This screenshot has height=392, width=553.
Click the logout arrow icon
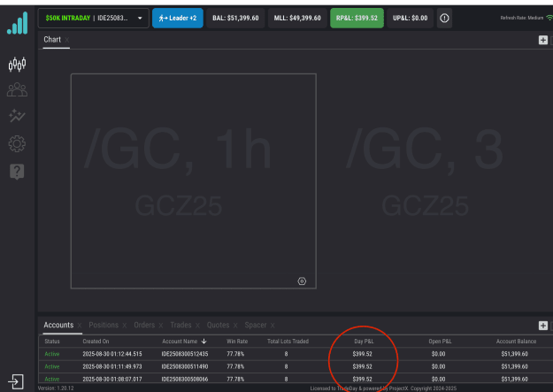click(x=16, y=381)
